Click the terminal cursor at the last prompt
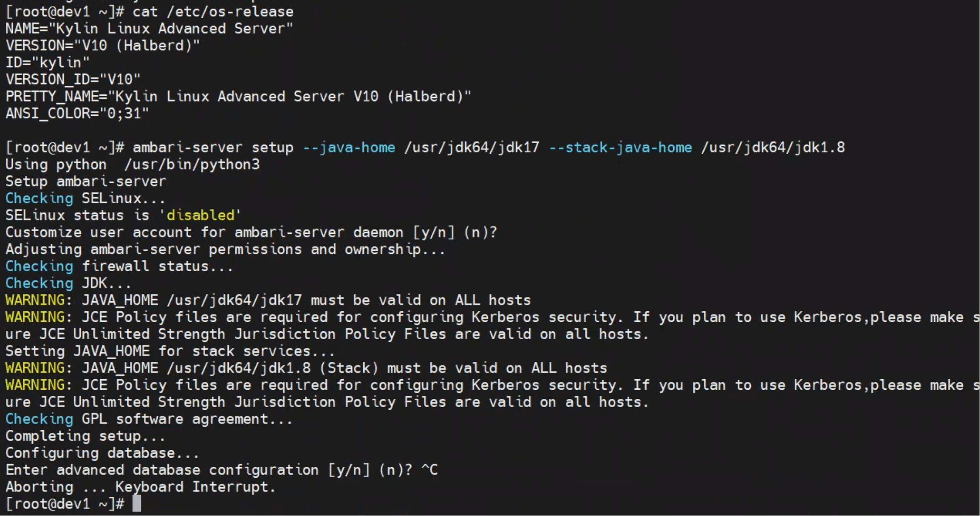The width and height of the screenshot is (980, 516). coord(136,504)
